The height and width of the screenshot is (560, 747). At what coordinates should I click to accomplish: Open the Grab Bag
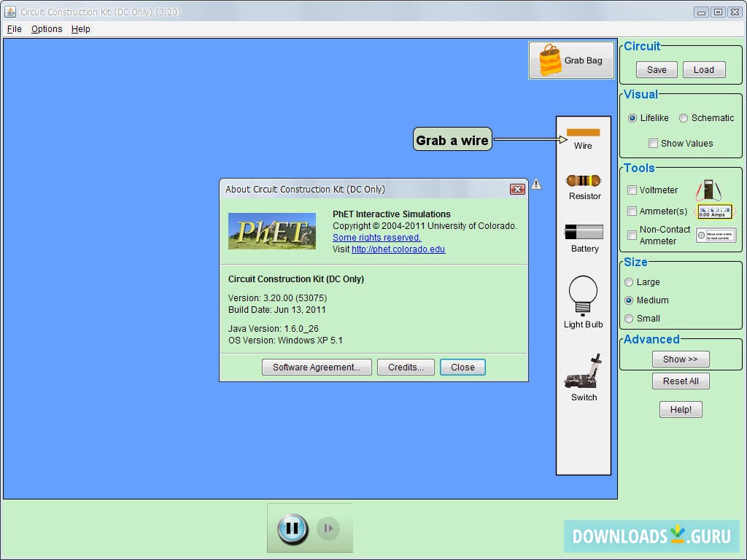(x=571, y=60)
